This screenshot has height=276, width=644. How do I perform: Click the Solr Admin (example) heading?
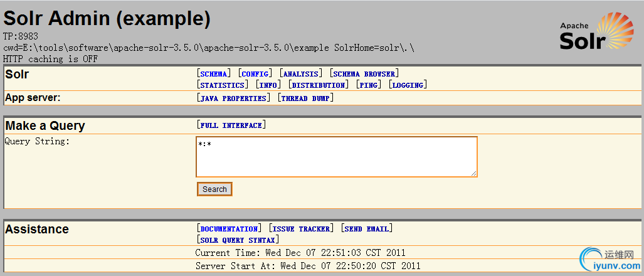(x=107, y=18)
